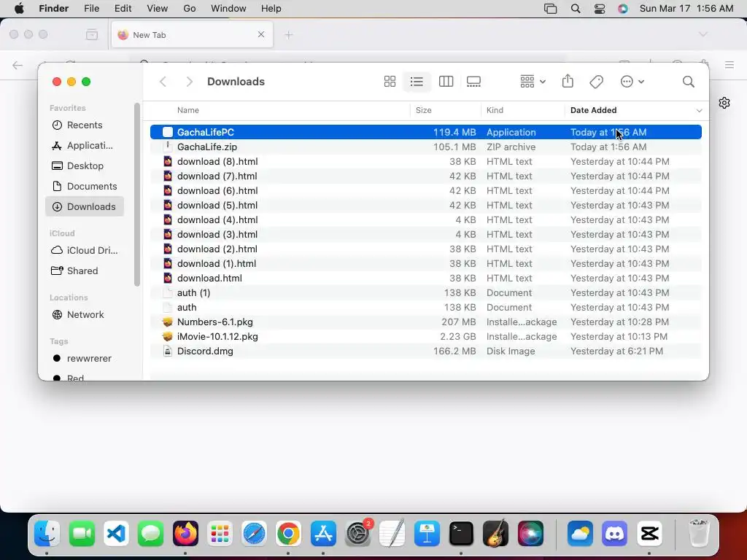This screenshot has height=560, width=747.
Task: Open Desktop in the sidebar
Action: 85,166
